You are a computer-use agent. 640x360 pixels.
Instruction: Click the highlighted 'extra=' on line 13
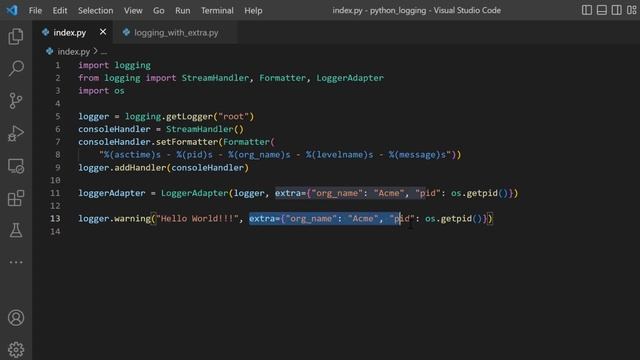[x=264, y=219]
